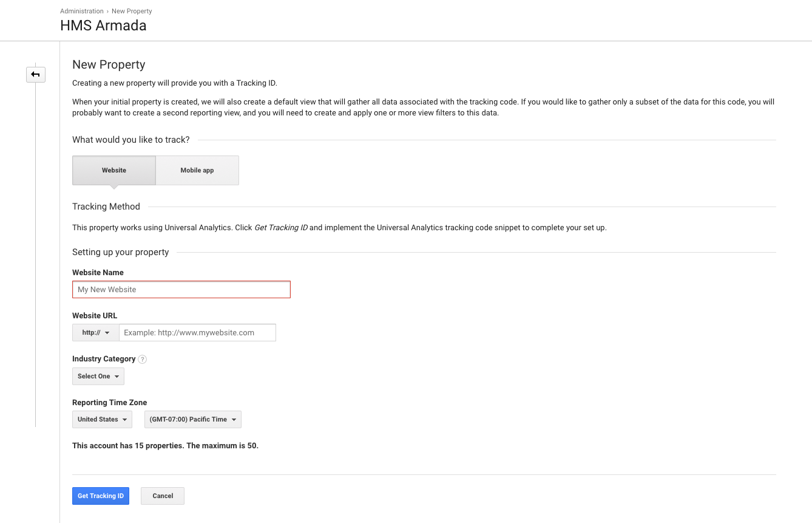
Task: Click the New Property breadcrumb text
Action: pos(132,11)
